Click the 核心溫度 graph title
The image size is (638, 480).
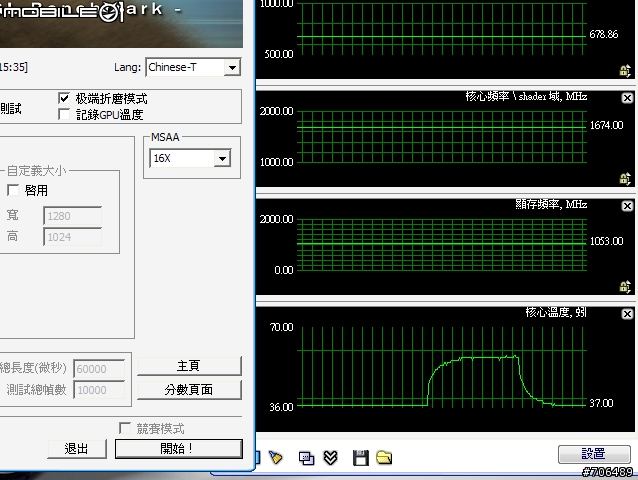click(x=556, y=312)
